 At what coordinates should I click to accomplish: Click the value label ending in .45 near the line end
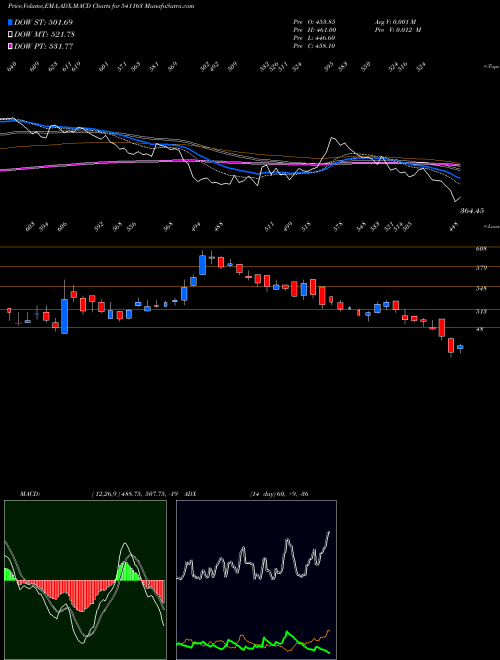tap(471, 210)
